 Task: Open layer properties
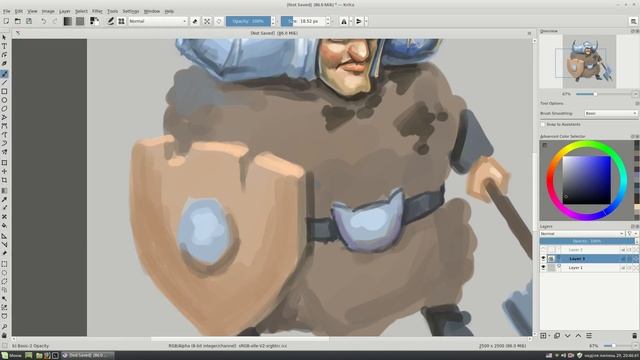point(589,336)
